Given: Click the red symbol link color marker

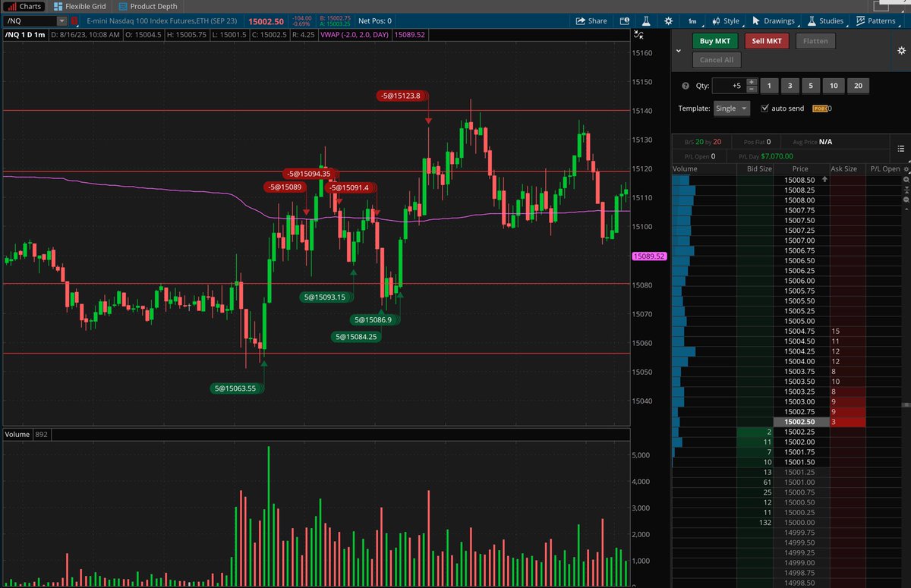Looking at the screenshot, I should point(74,21).
